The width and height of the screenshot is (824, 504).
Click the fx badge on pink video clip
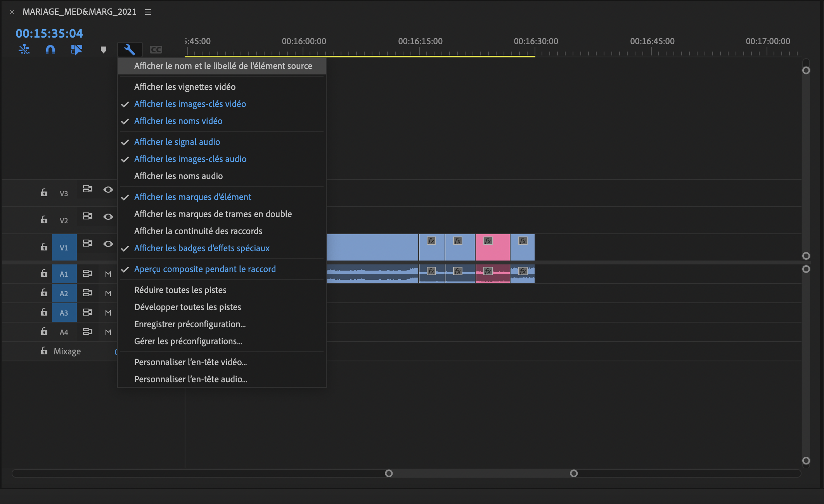tap(488, 241)
